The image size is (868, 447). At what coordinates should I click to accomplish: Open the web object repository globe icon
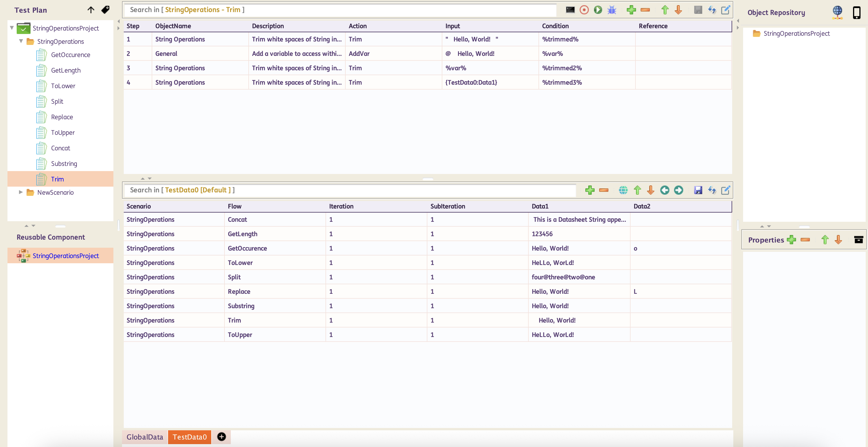pyautogui.click(x=837, y=12)
